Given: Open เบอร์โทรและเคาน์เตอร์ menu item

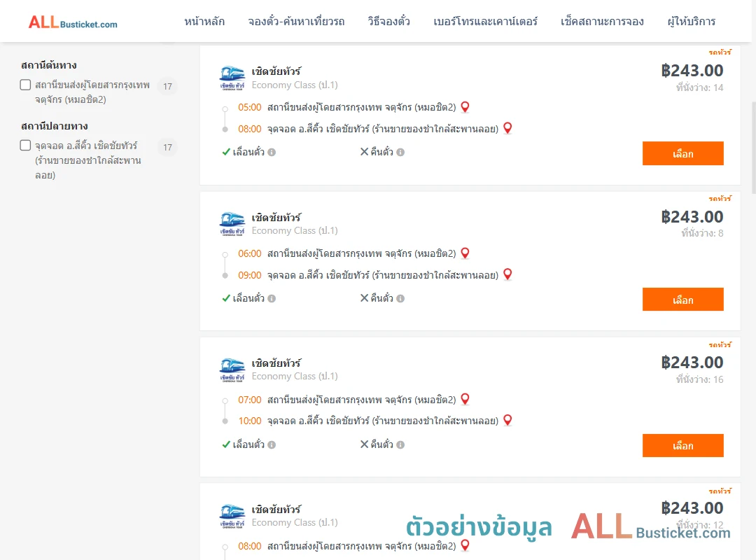Looking at the screenshot, I should click(485, 22).
